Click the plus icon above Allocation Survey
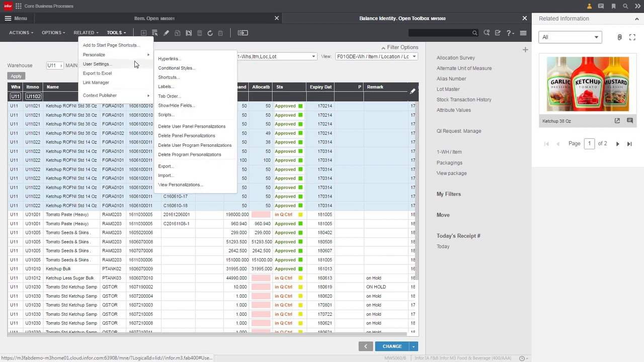Image resolution: width=644 pixels, height=362 pixels. [525, 50]
